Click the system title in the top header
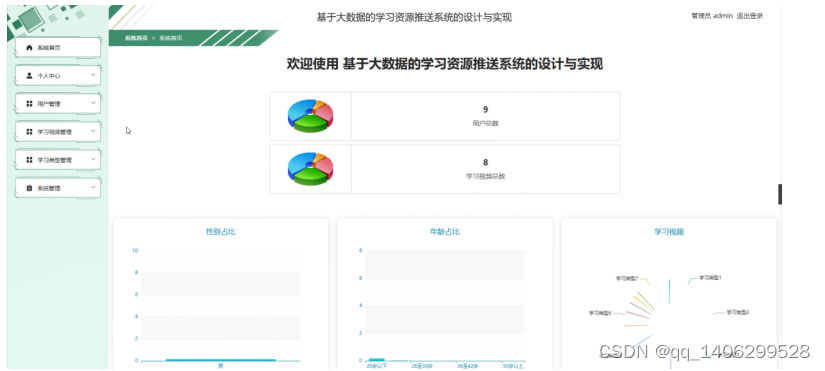The height and width of the screenshot is (371, 825). coord(414,17)
